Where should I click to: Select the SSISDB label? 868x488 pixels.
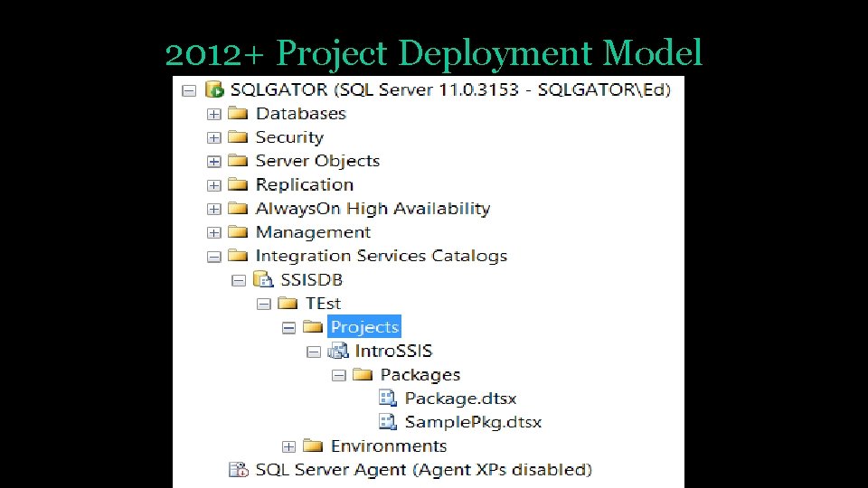(312, 280)
